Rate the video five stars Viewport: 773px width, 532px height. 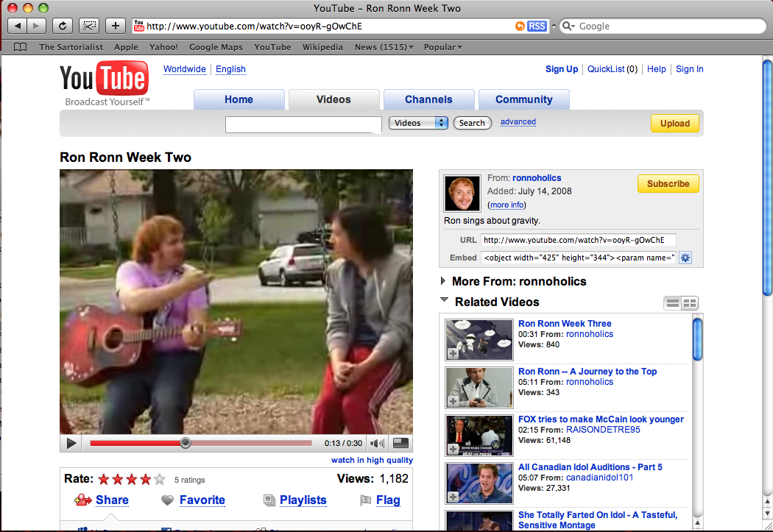click(x=159, y=479)
